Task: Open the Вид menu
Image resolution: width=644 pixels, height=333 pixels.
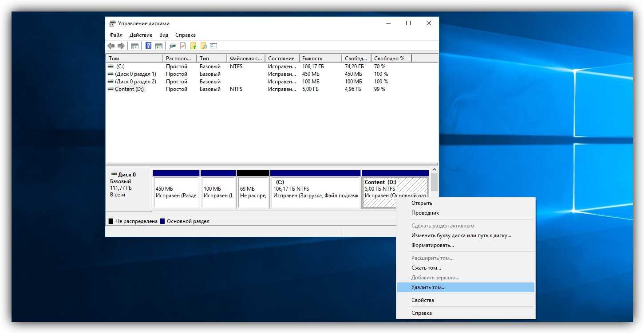Action: point(164,35)
